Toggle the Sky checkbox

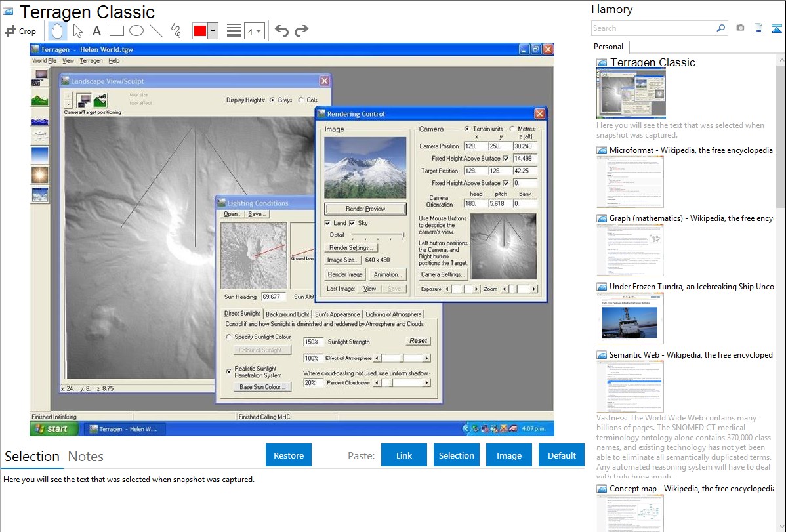pos(352,223)
